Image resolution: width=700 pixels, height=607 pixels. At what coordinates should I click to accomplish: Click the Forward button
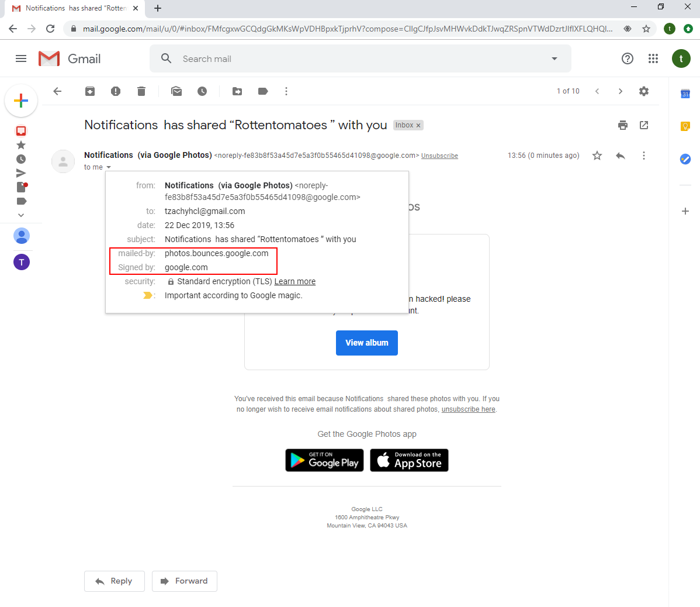coord(185,581)
